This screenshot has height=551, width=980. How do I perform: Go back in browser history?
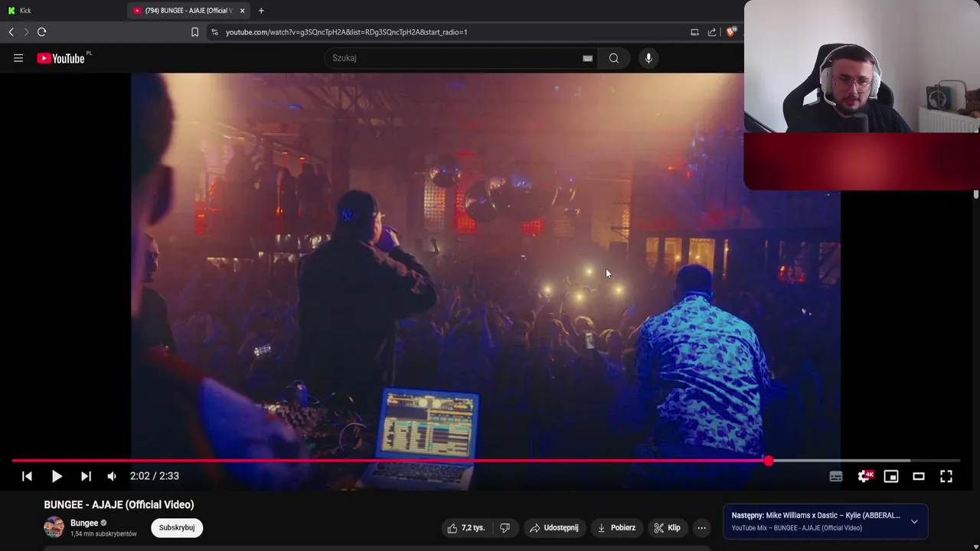[x=11, y=32]
